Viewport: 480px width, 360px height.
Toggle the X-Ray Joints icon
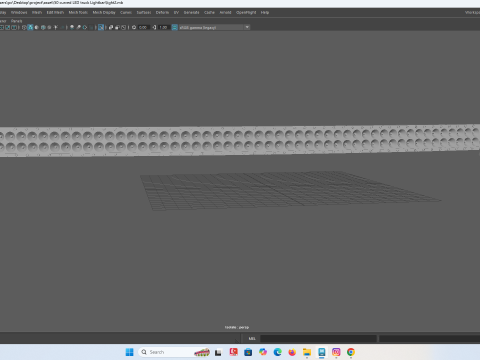(x=123, y=27)
